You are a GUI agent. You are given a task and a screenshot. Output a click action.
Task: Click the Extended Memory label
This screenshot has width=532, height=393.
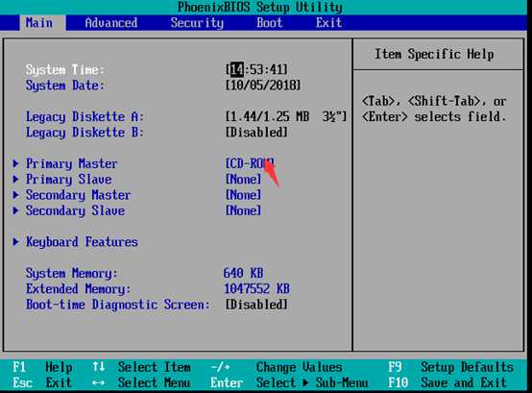[78, 289]
